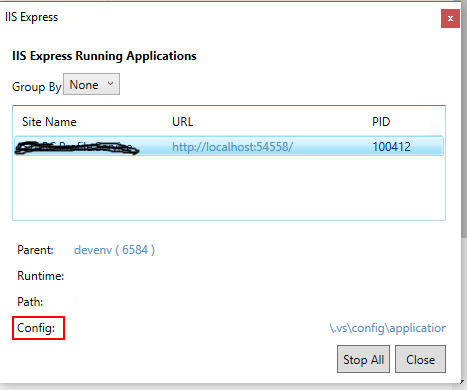Click the Stop All button
Image resolution: width=467 pixels, height=390 pixels.
(363, 359)
